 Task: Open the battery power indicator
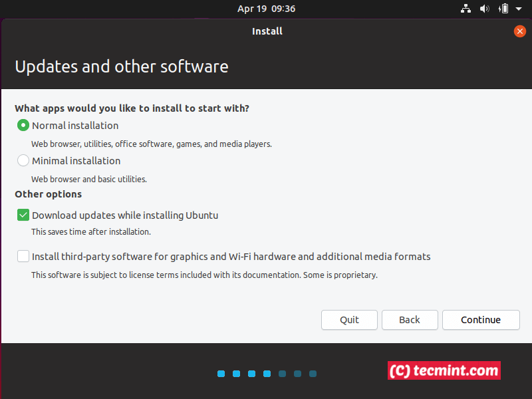(x=503, y=9)
